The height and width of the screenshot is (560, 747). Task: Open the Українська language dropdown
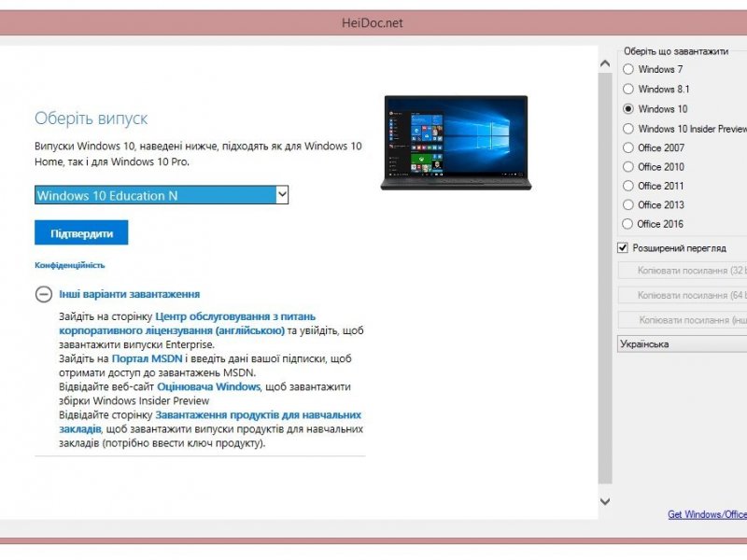pos(683,343)
